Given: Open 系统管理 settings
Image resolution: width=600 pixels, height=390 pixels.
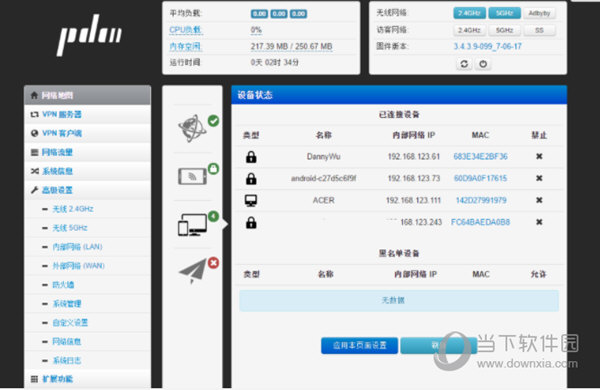Looking at the screenshot, I should [67, 304].
